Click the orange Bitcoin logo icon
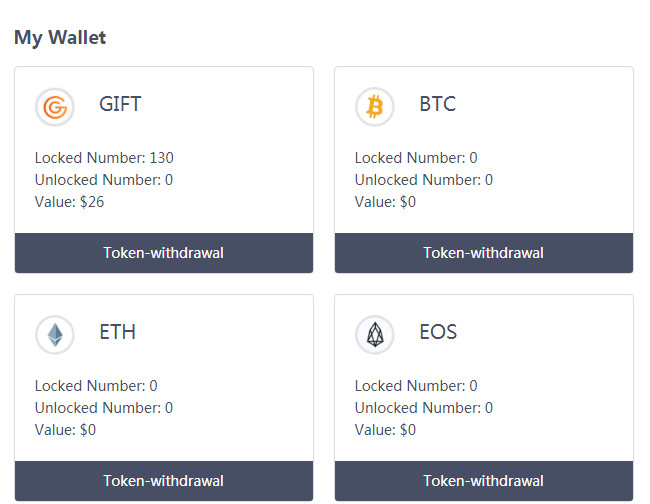Viewport: 650px width, 504px height. pos(375,106)
